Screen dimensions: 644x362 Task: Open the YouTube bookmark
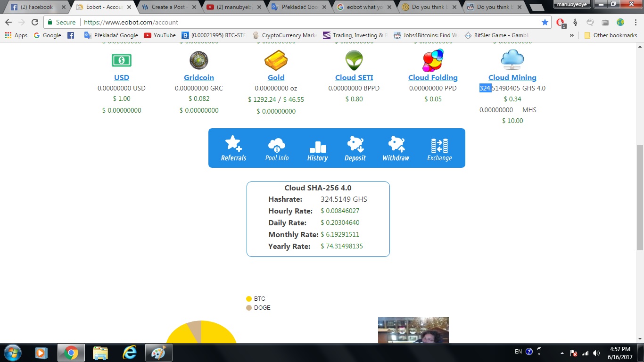coord(159,35)
